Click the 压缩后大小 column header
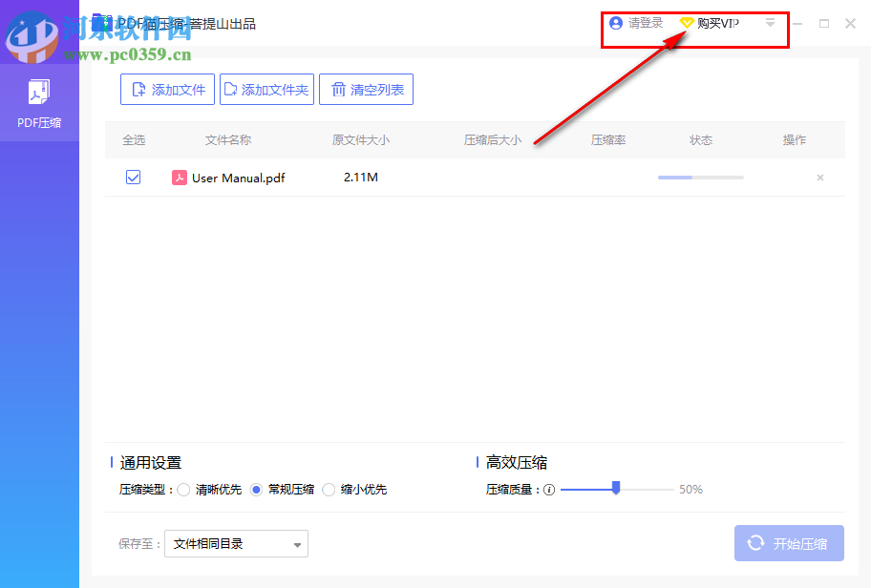Image resolution: width=871 pixels, height=588 pixels. 493,140
